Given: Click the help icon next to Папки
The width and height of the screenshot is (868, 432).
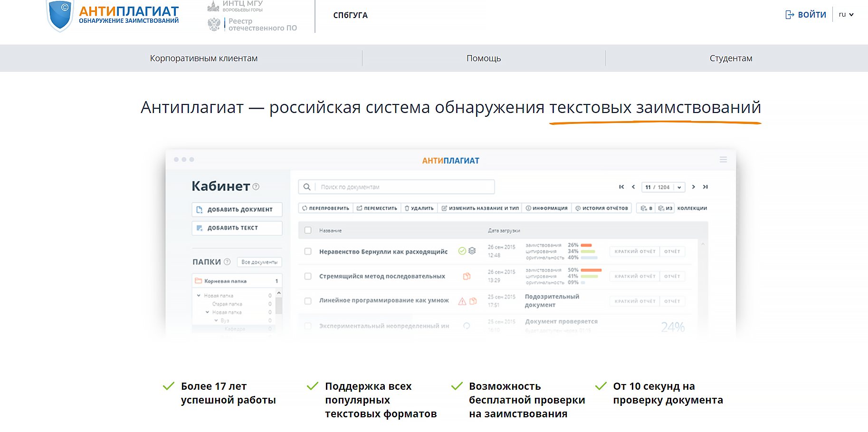Looking at the screenshot, I should coord(227,262).
